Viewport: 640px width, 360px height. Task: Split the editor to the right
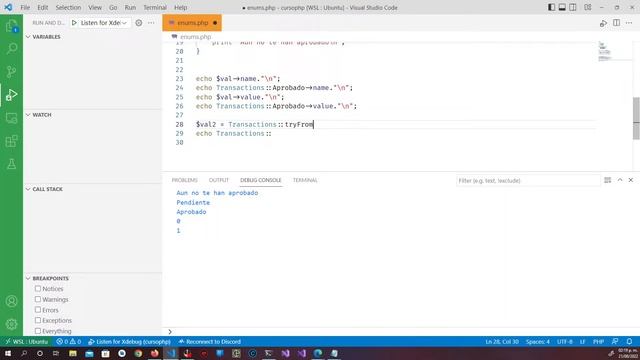click(616, 23)
